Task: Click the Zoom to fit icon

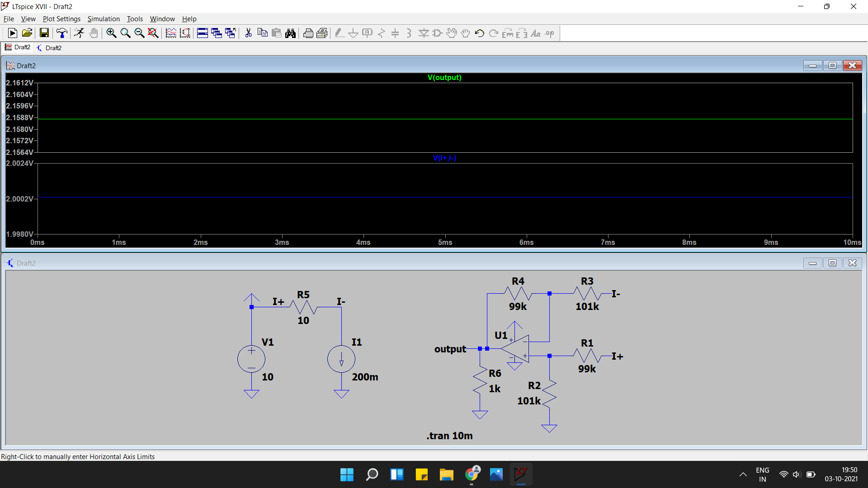Action: click(x=153, y=33)
